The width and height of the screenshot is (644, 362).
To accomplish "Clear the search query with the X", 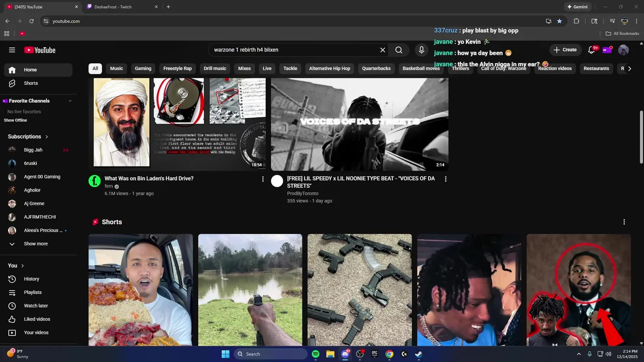I will coord(382,50).
